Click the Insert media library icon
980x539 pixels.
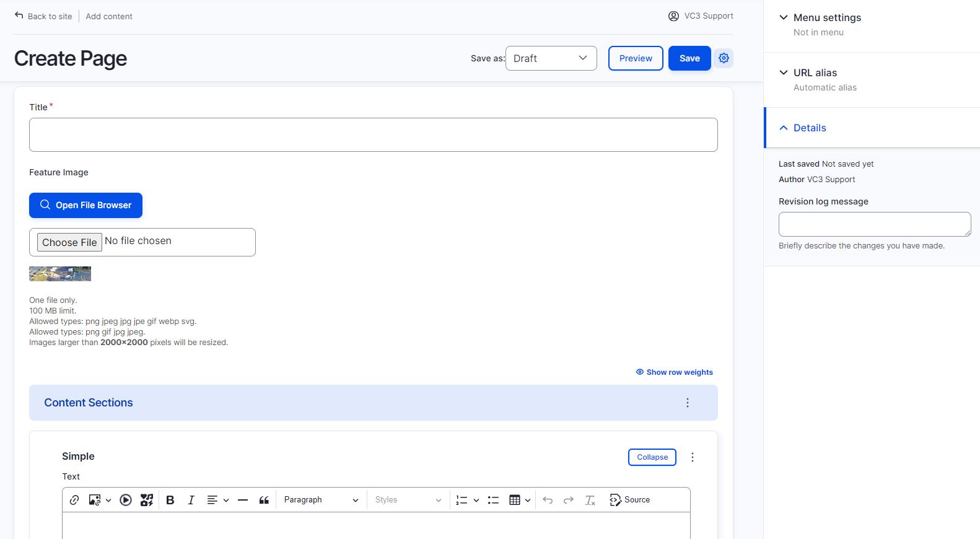tap(147, 500)
